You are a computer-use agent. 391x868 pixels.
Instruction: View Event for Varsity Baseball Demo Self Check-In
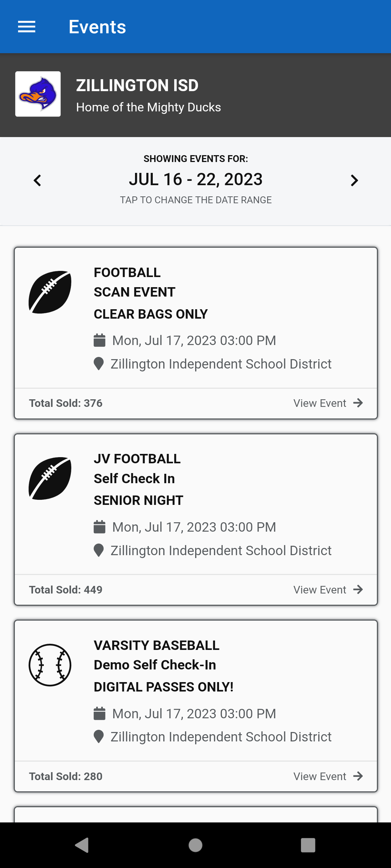(328, 776)
